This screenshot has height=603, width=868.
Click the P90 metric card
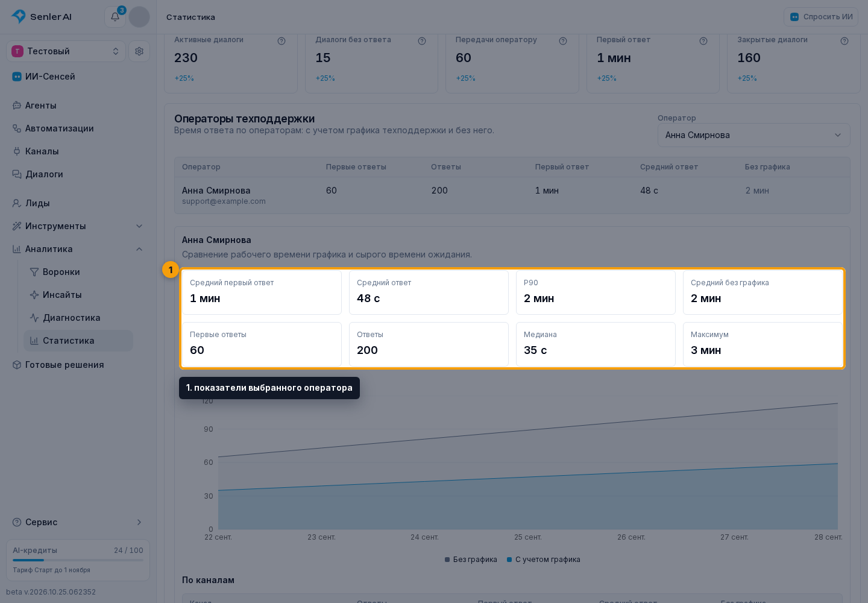click(x=596, y=292)
